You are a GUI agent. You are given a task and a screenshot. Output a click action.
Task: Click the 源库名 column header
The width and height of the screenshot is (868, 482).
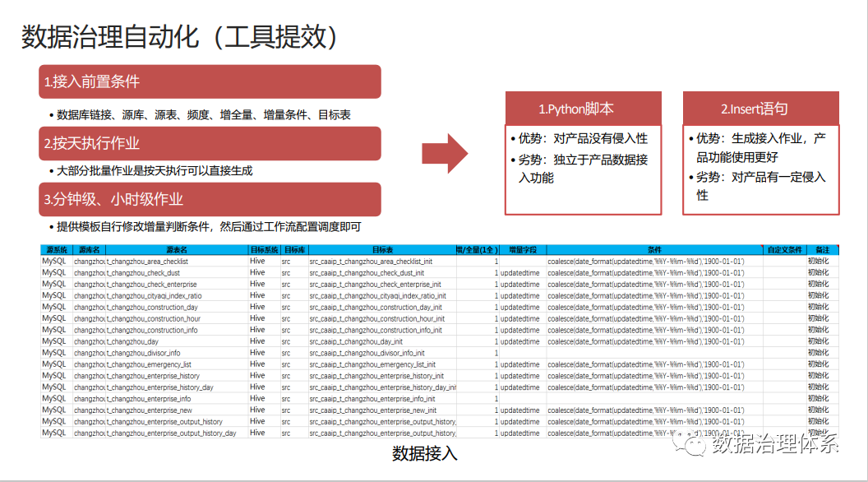(89, 250)
